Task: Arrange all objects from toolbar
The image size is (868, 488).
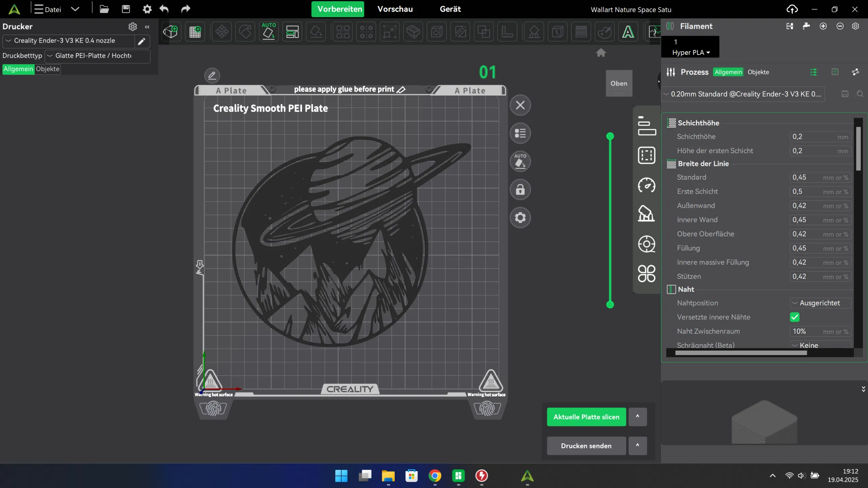Action: [292, 32]
